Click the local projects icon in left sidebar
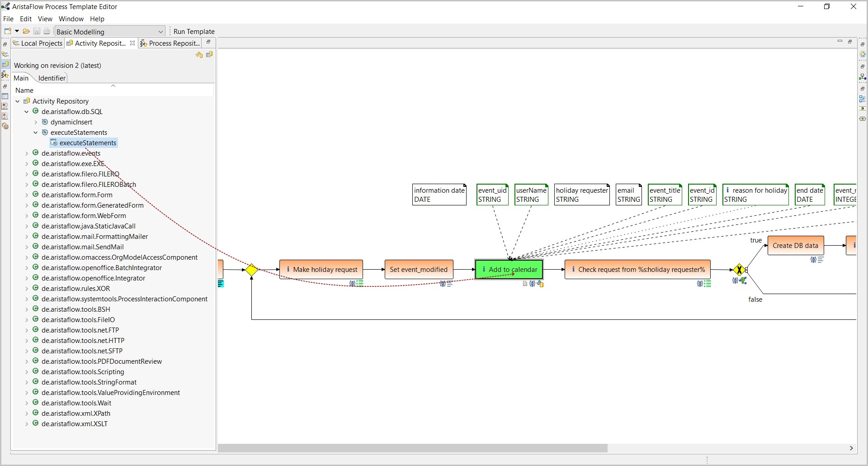Image resolution: width=868 pixels, height=466 pixels. click(x=5, y=54)
